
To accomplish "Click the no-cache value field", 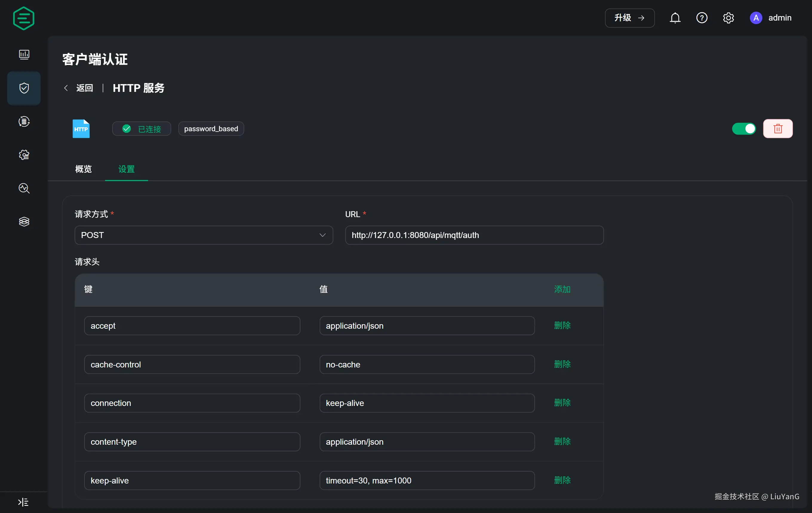I will tap(427, 364).
